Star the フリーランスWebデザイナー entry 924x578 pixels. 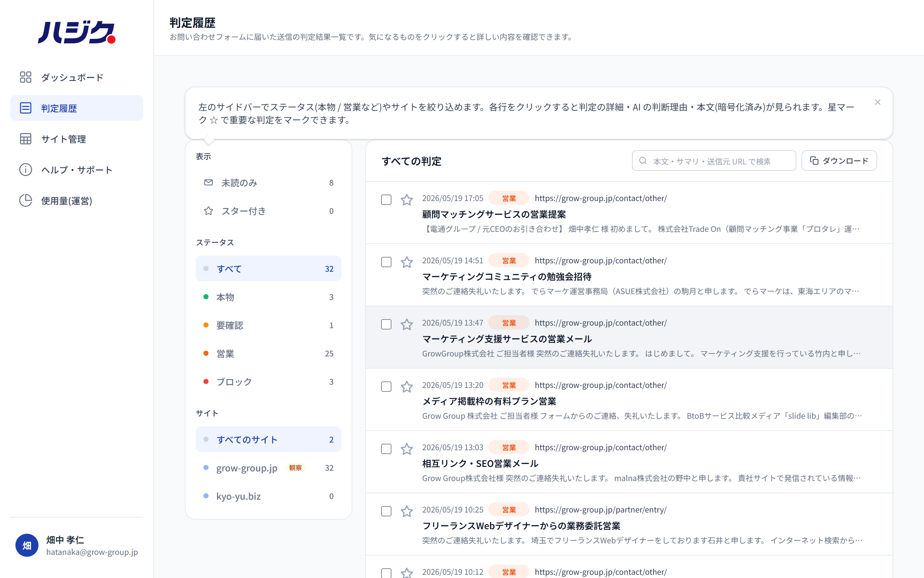pyautogui.click(x=406, y=511)
